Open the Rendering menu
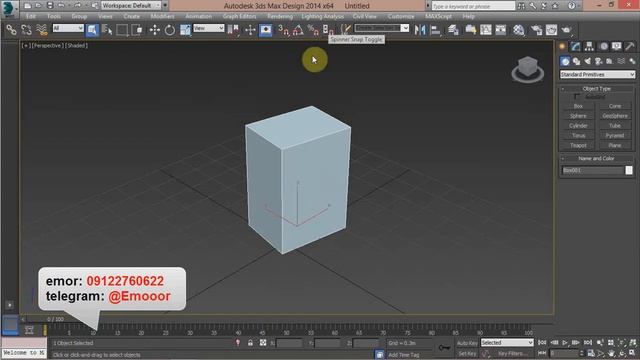This screenshot has width=640, height=360. tap(280, 16)
